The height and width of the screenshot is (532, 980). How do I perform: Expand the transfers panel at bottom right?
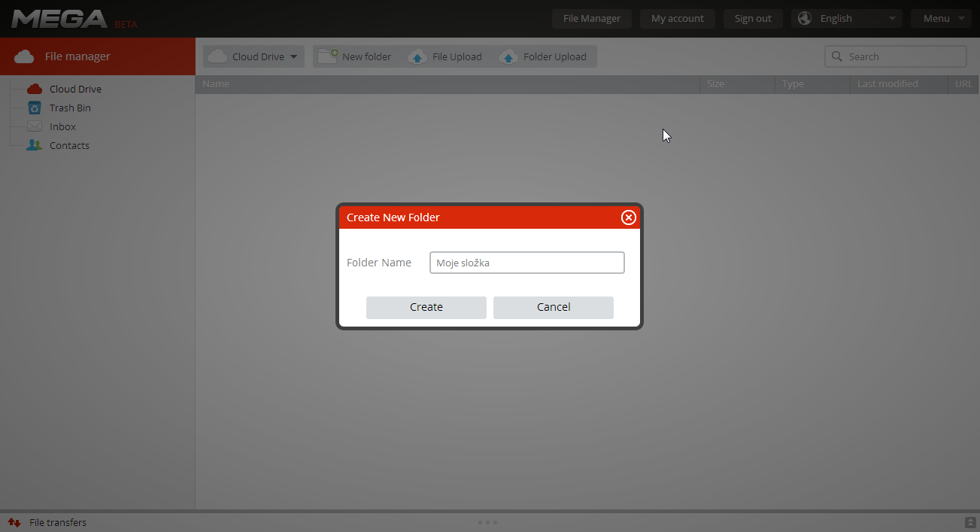(x=970, y=522)
